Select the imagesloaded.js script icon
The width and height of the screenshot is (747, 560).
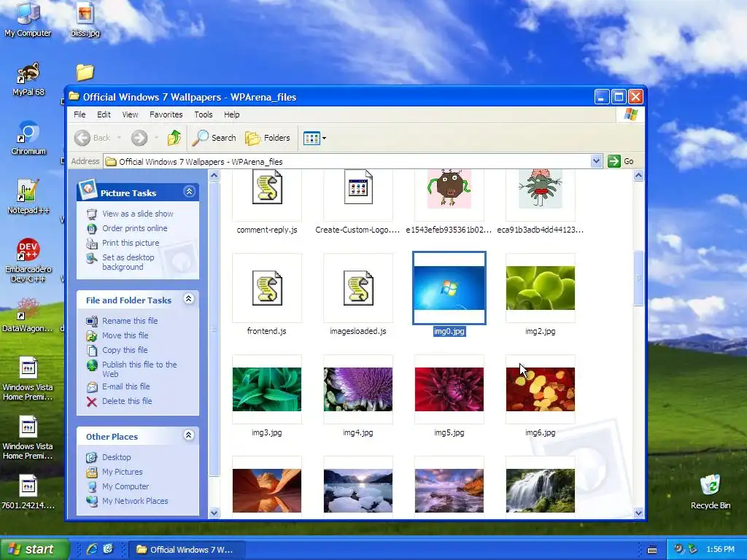pos(357,288)
